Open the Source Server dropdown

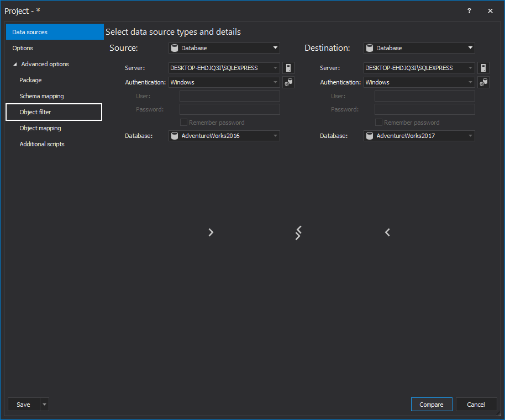[x=275, y=68]
